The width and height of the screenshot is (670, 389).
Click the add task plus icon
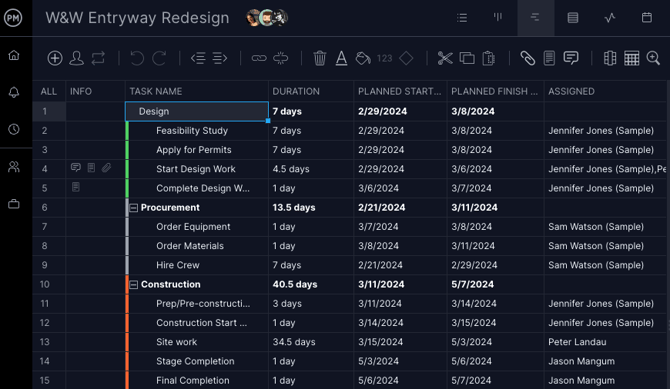55,58
